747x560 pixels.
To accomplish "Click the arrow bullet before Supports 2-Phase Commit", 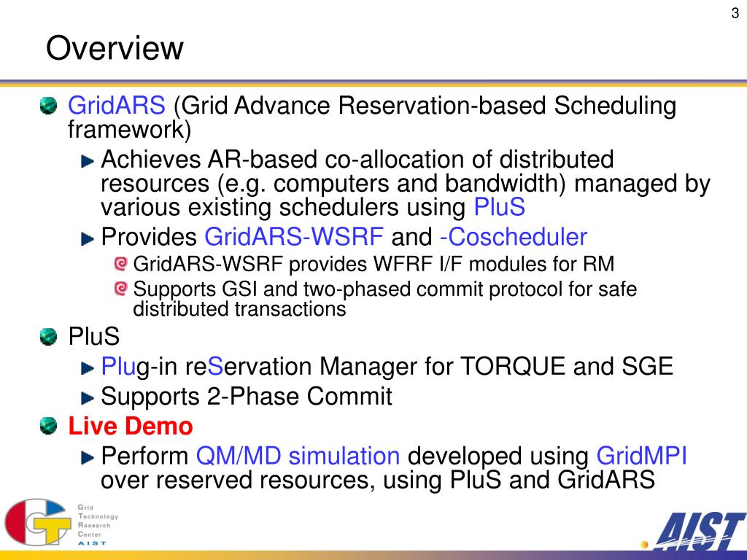I will tap(88, 398).
